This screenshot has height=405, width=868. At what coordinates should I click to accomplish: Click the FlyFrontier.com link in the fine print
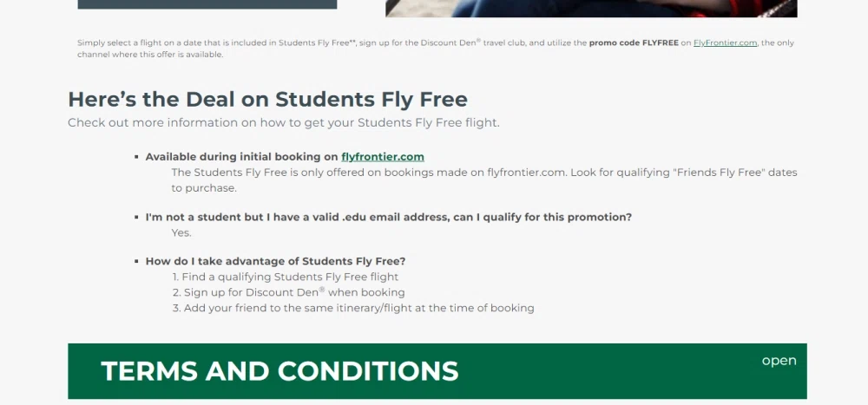pos(725,42)
